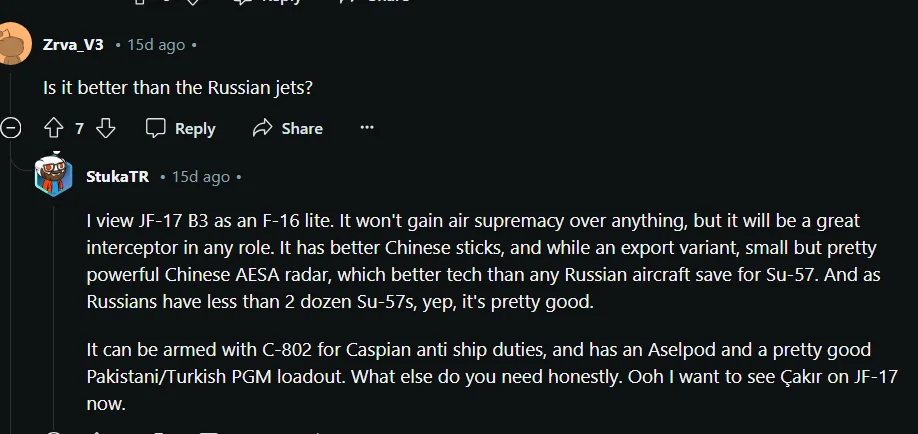Open Zrva_V3's profile avatar
Screen dimensions: 918x434
[14, 46]
